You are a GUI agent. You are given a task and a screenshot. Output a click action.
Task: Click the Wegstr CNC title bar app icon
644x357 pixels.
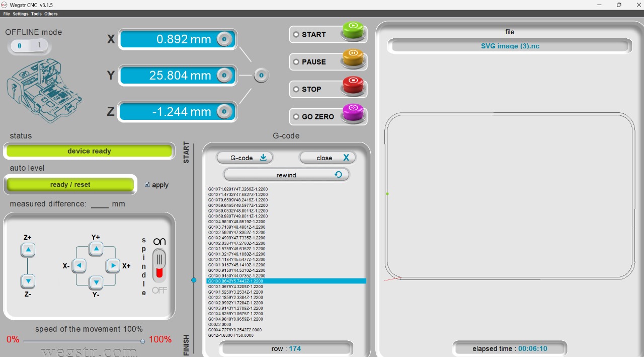click(x=4, y=5)
